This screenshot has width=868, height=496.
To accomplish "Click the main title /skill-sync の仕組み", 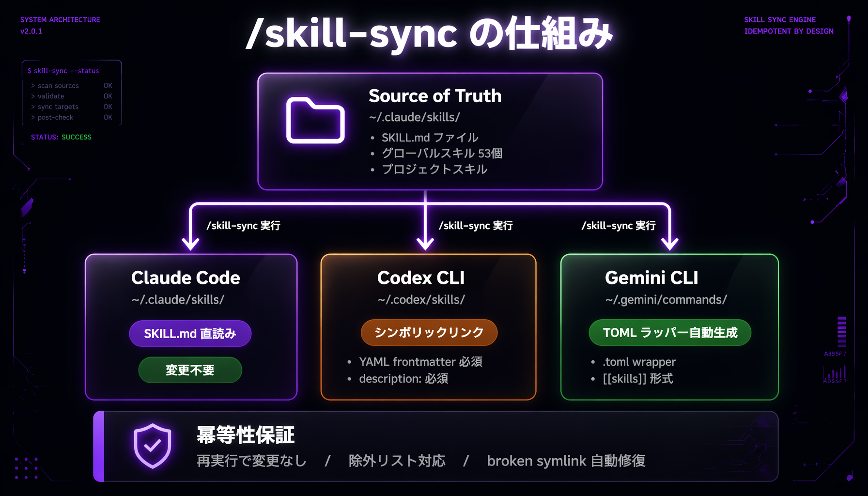I will [430, 33].
